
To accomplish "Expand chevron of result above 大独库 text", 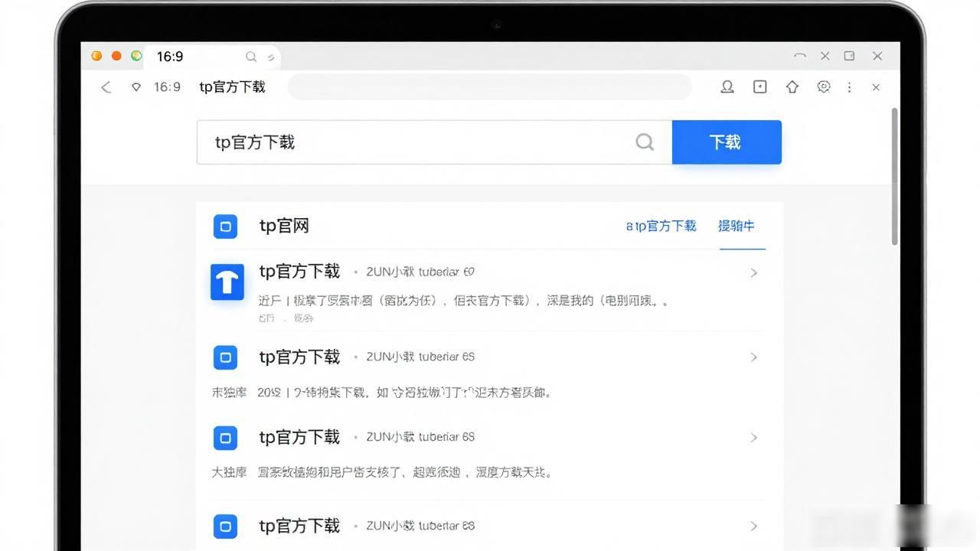I will tap(754, 438).
